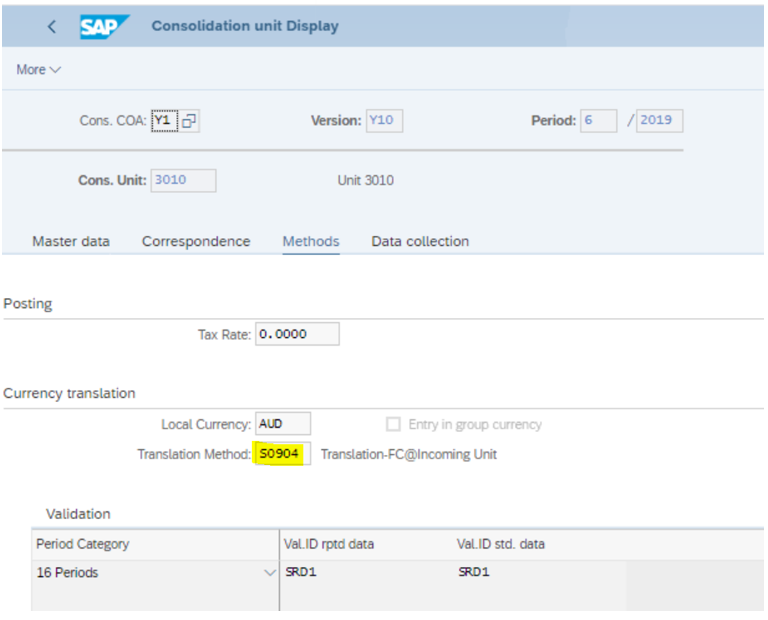768x620 pixels.
Task: Click the SAP logo
Action: click(x=104, y=26)
